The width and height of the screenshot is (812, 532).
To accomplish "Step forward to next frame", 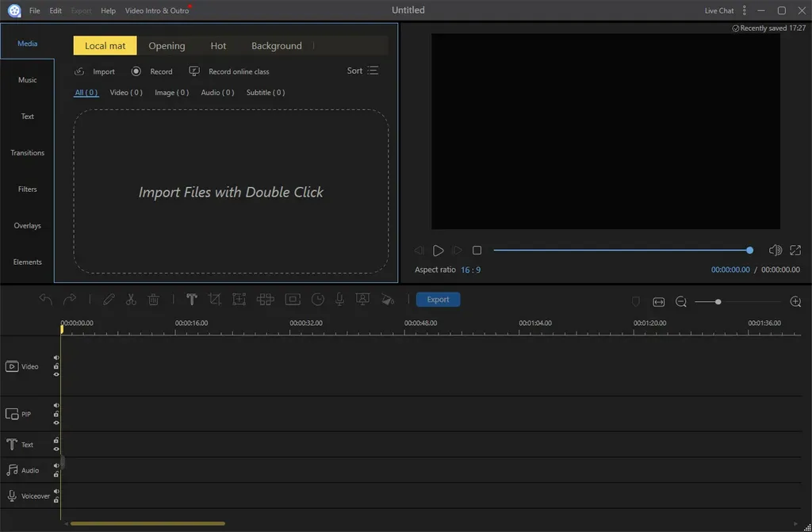I will coord(457,251).
